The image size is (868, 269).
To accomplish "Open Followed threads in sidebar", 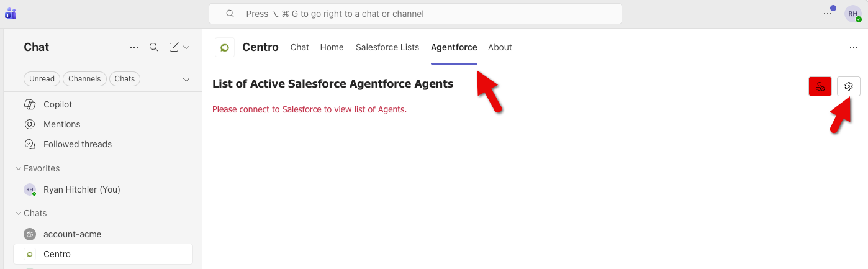I will 77,144.
